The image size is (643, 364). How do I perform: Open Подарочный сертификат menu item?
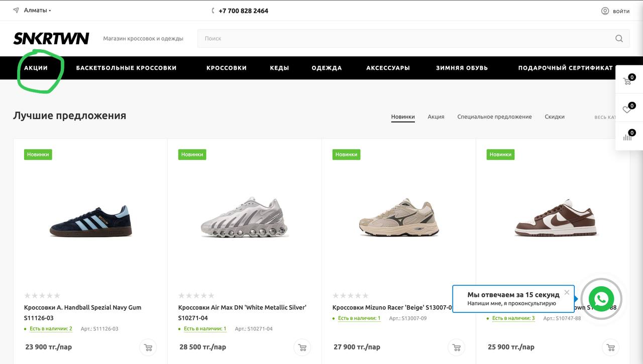[x=566, y=68]
